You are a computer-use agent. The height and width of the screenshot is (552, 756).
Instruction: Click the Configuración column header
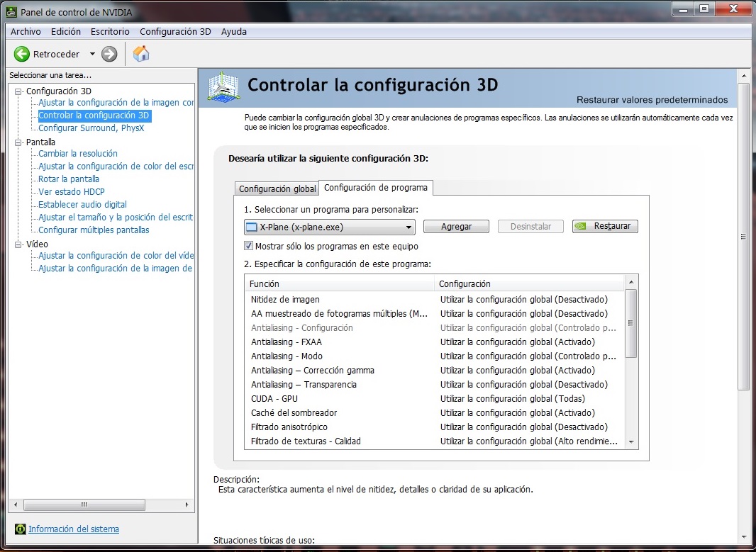[x=529, y=283]
